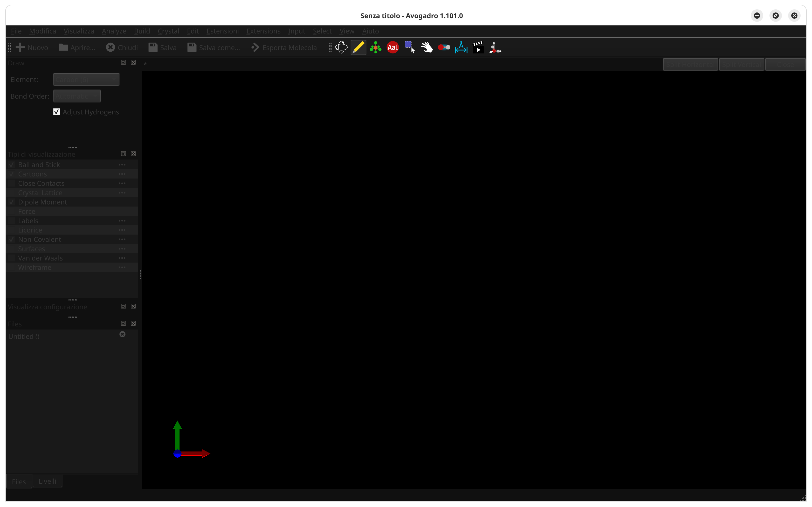The image size is (812, 507).
Task: Uncheck the Adjust Hydrogens checkbox
Action: pos(56,112)
